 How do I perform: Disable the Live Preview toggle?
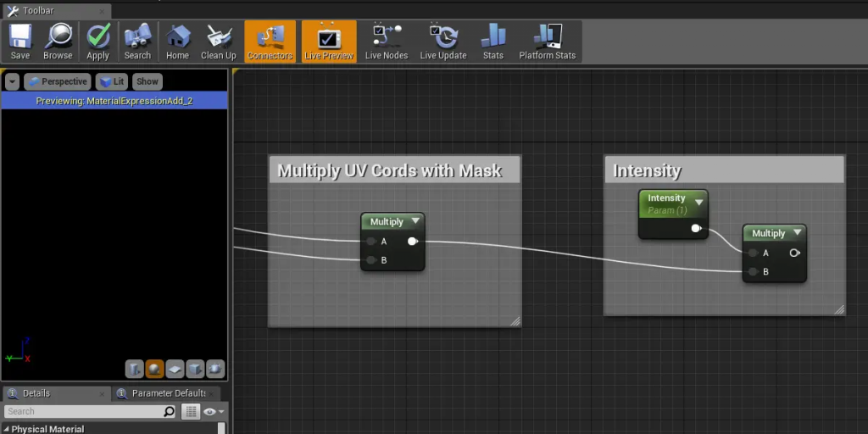pos(327,42)
